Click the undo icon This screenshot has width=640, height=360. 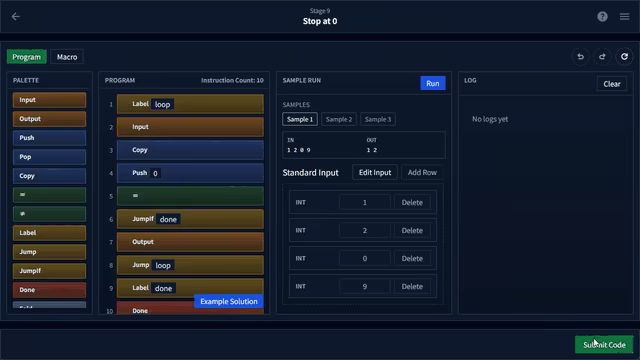[580, 57]
